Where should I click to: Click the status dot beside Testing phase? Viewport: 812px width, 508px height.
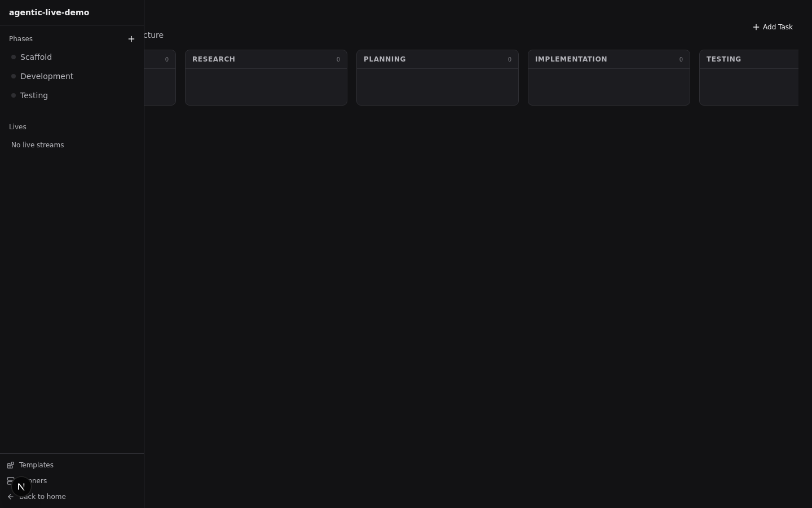(x=14, y=95)
